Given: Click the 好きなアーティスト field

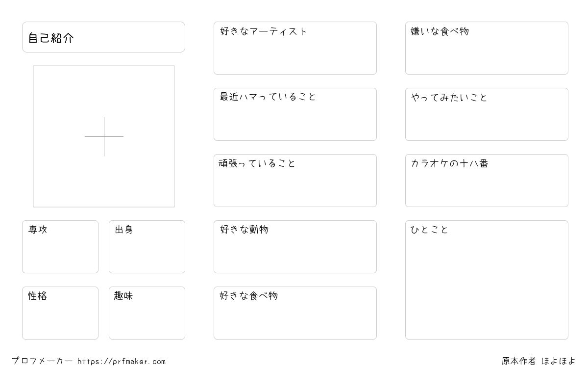Looking at the screenshot, I should [295, 48].
